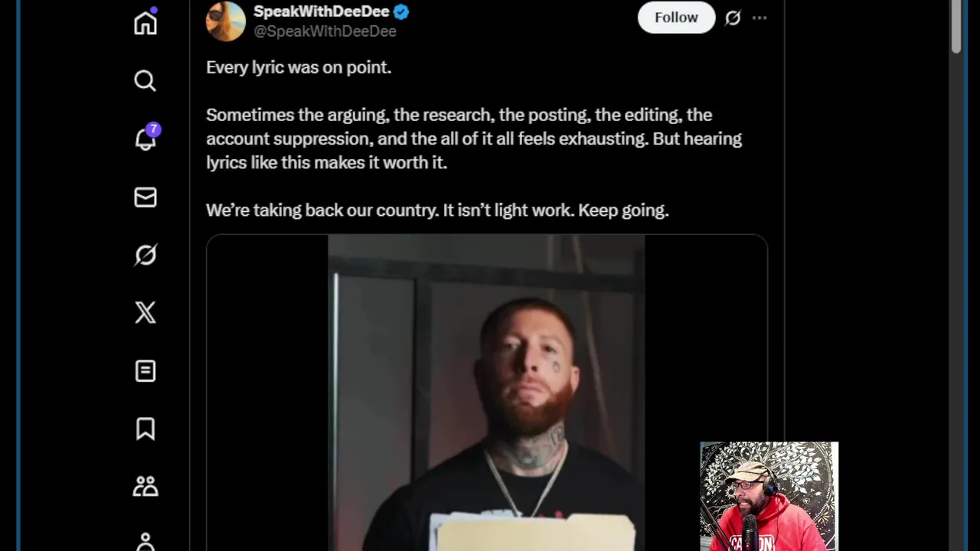Open the SpeakWithDeeDee display name link
Screen dimensions: 980x551
[x=322, y=11]
